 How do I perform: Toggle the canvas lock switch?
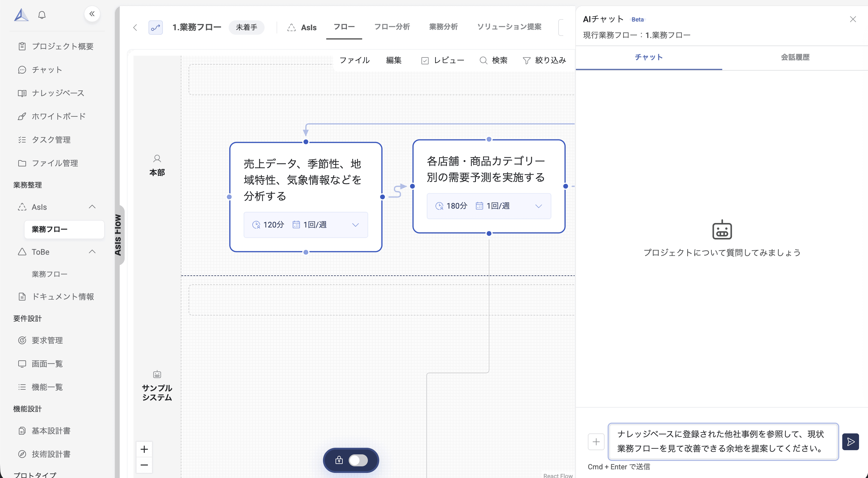click(x=358, y=460)
